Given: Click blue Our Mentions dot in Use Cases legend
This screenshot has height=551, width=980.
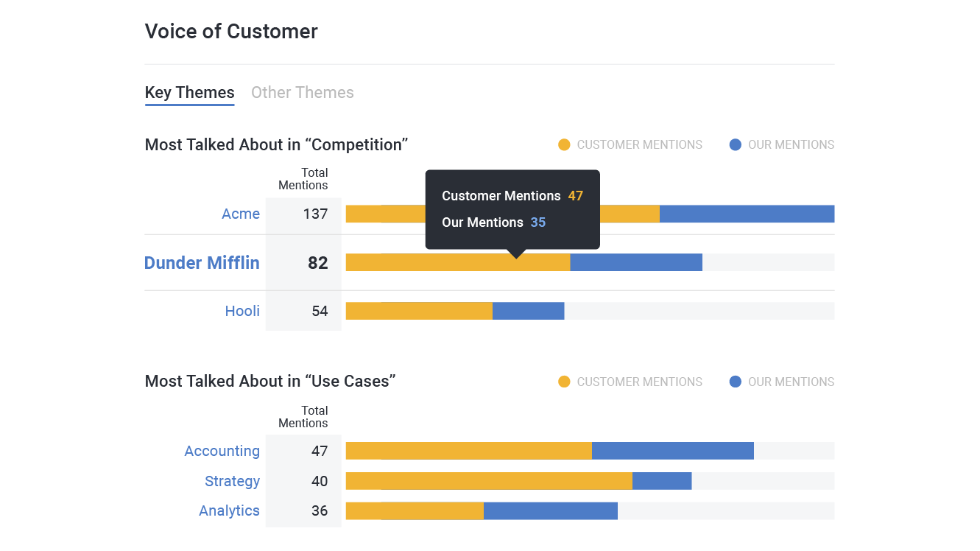Looking at the screenshot, I should click(735, 382).
